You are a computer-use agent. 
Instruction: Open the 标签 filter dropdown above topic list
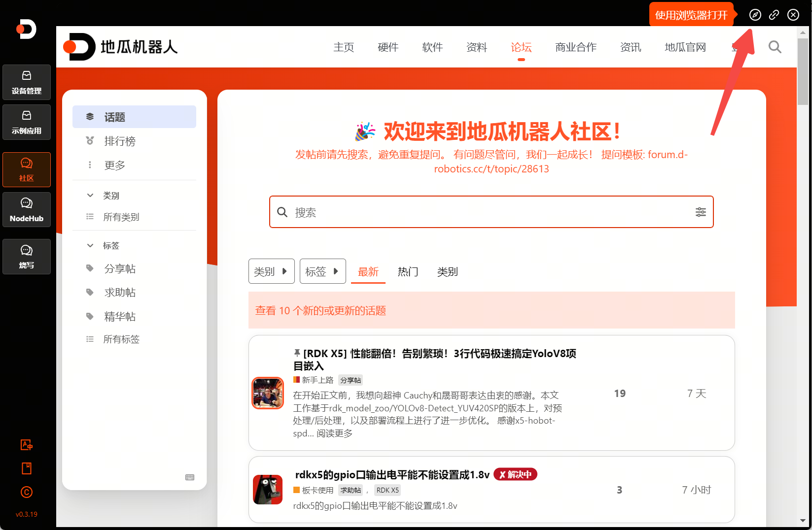click(322, 271)
